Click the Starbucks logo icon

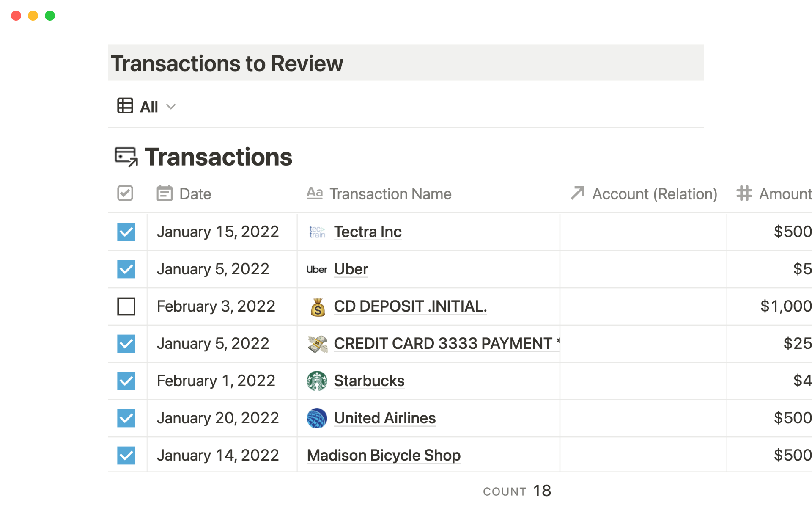pyautogui.click(x=317, y=381)
